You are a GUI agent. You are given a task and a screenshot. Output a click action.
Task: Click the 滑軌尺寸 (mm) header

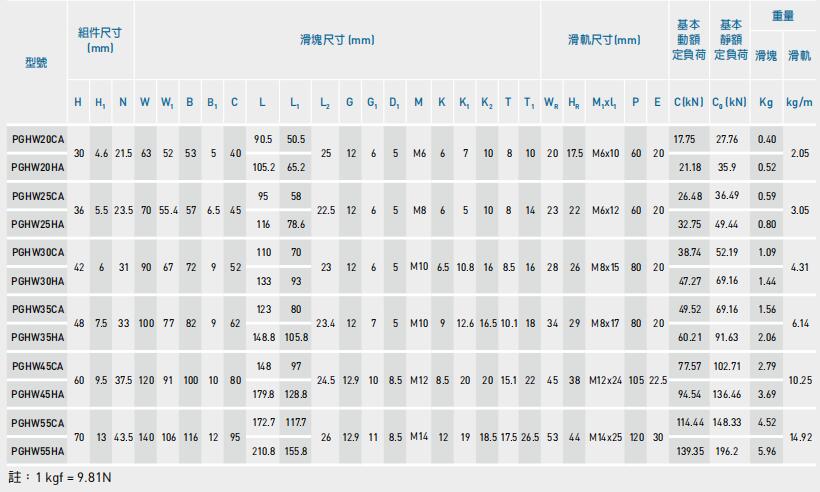(604, 40)
